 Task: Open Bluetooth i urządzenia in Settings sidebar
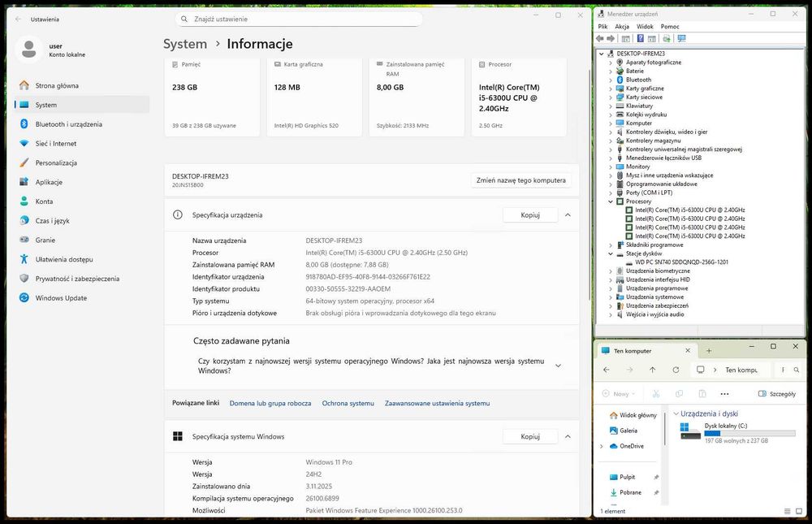click(x=83, y=123)
